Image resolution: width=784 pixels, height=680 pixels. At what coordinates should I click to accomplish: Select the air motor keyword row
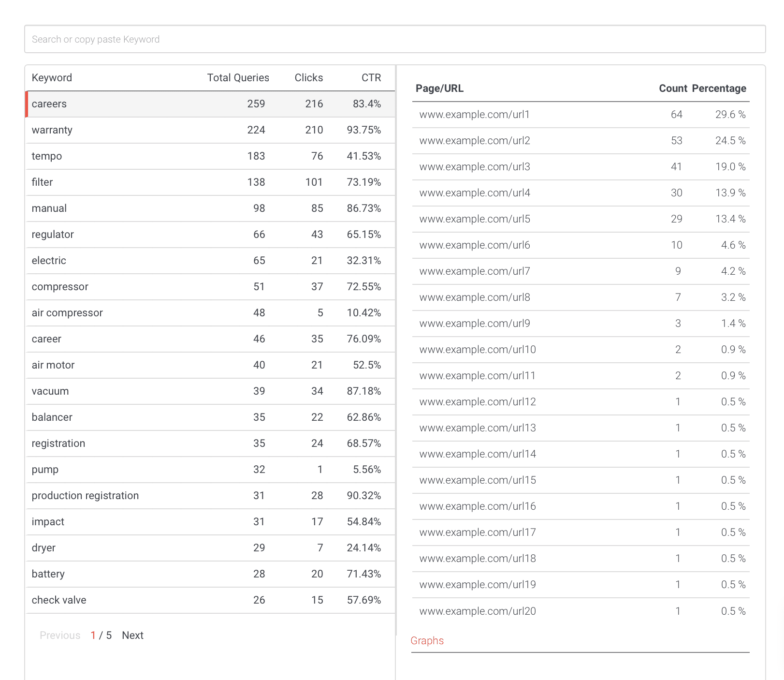(x=210, y=365)
